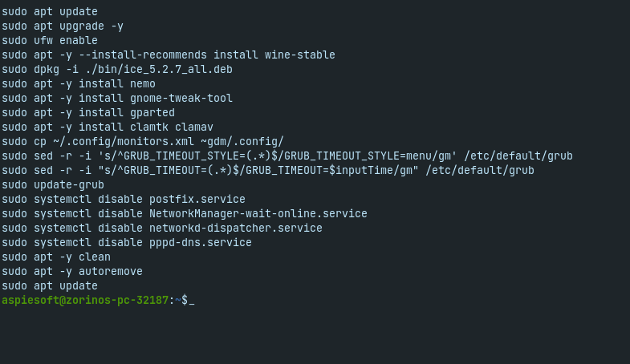Click the GRUB_TIMEOUT_STYLE sed command line
The width and height of the screenshot is (630, 364).
pos(287,156)
